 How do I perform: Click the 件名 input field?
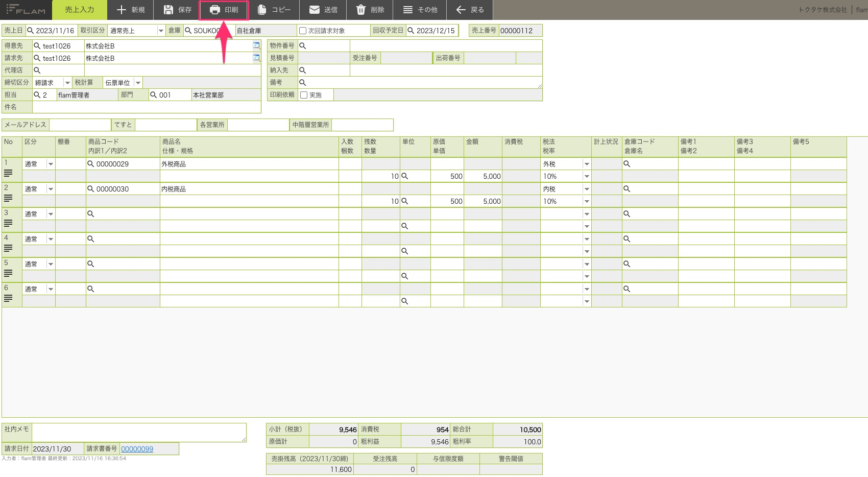click(147, 107)
